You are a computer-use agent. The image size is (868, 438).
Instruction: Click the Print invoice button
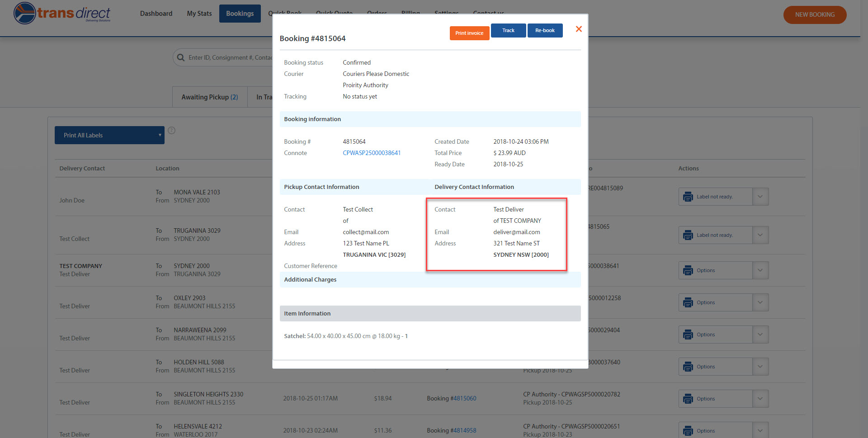click(469, 33)
